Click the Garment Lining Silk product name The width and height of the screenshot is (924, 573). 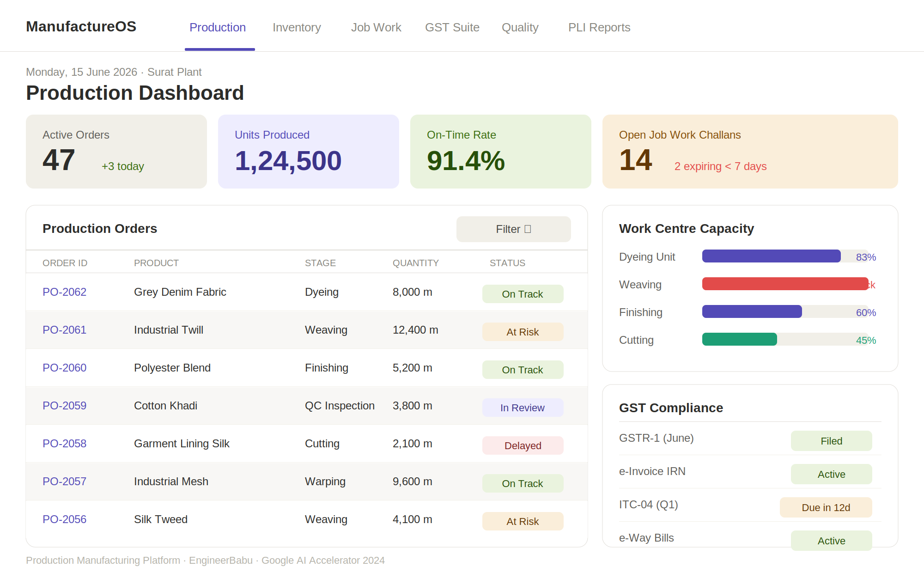pos(182,444)
